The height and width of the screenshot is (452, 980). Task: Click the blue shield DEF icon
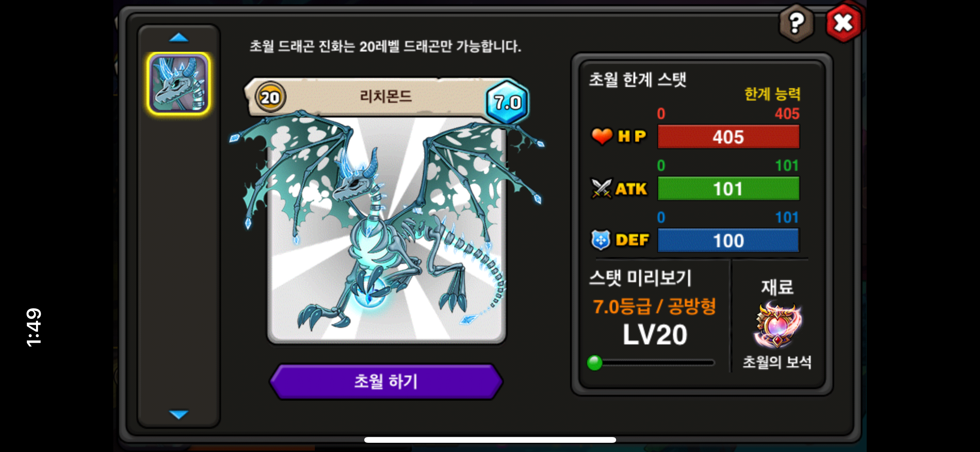pyautogui.click(x=600, y=240)
